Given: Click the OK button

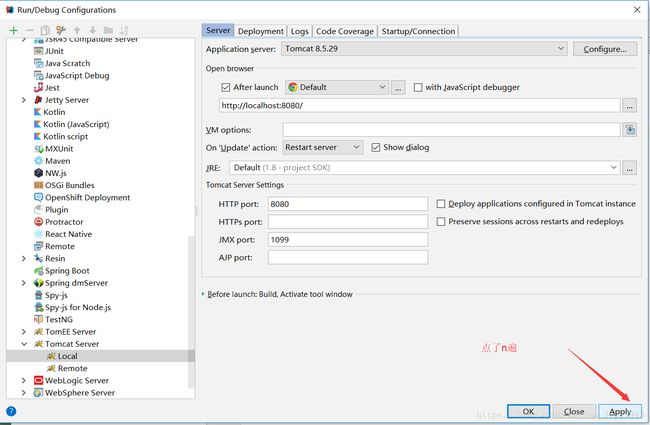Looking at the screenshot, I should click(528, 411).
